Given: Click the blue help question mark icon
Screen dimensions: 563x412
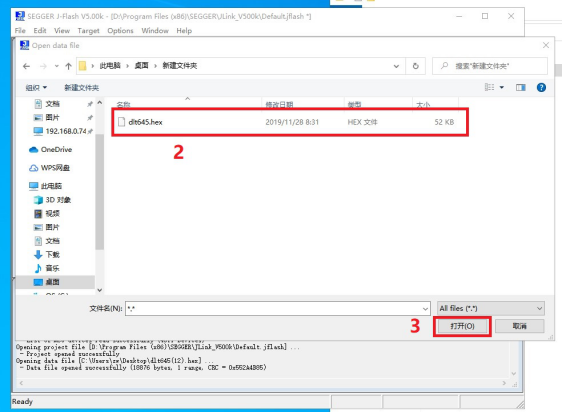Looking at the screenshot, I should pyautogui.click(x=541, y=87).
